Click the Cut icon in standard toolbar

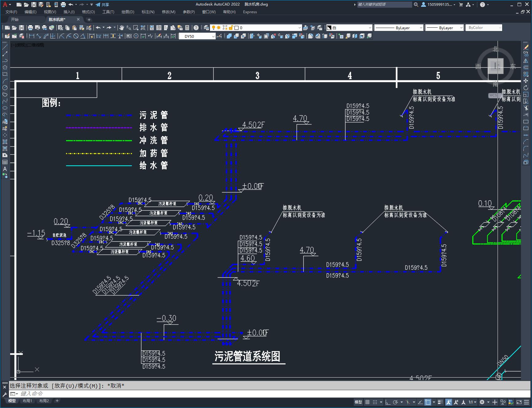61,28
